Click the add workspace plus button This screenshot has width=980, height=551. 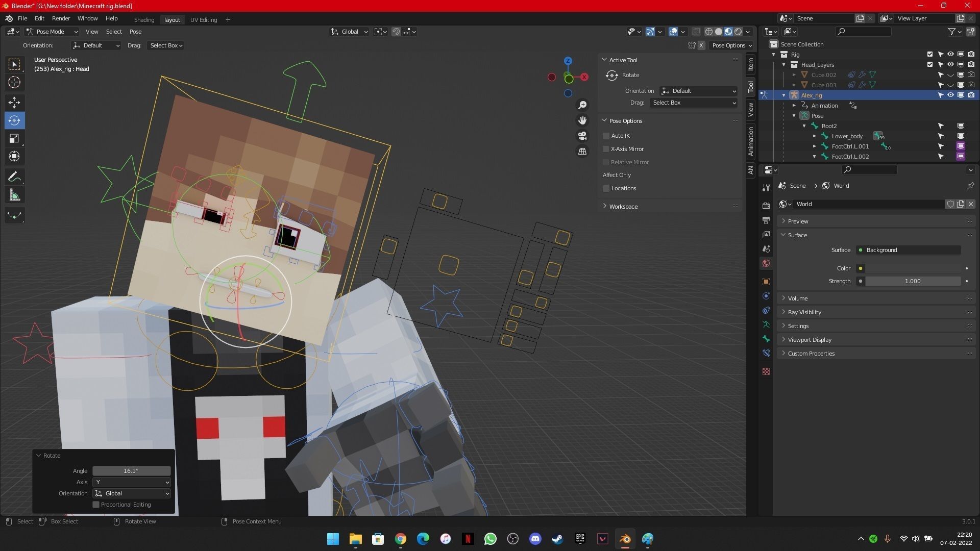click(228, 20)
